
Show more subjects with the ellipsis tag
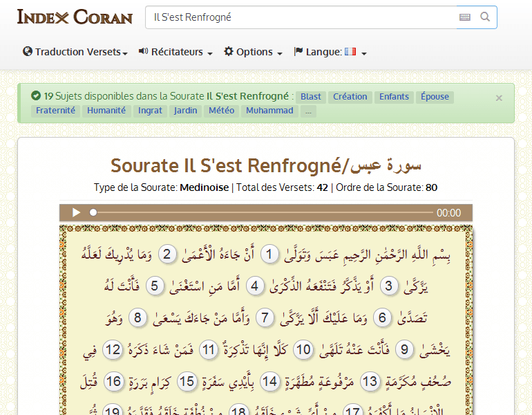308,111
